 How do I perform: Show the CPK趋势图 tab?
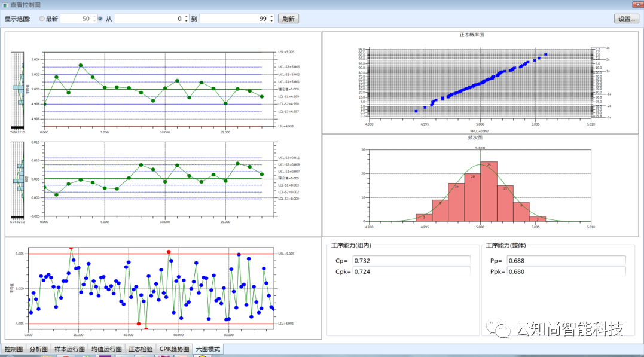pyautogui.click(x=174, y=349)
